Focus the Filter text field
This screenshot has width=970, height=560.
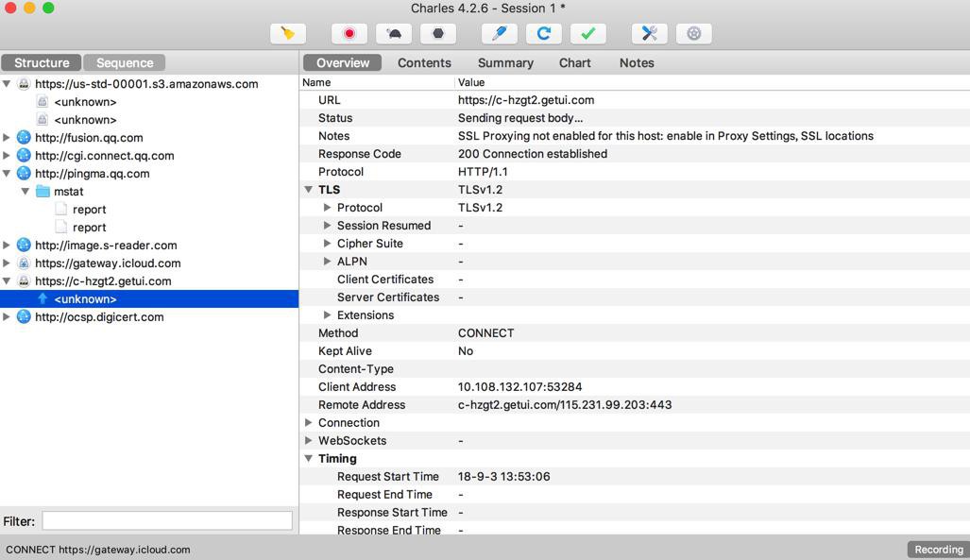pyautogui.click(x=167, y=521)
